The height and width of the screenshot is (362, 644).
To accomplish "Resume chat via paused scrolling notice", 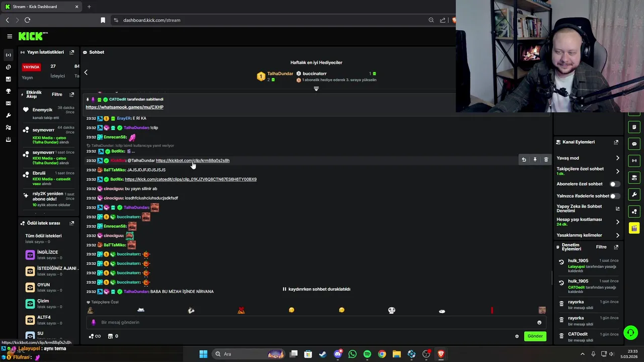I will point(316,289).
